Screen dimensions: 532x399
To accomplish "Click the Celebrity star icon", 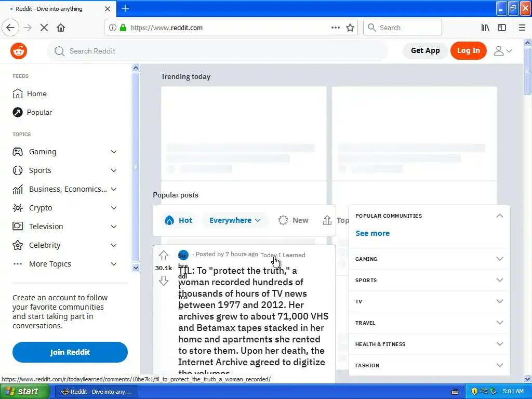I will pos(18,245).
